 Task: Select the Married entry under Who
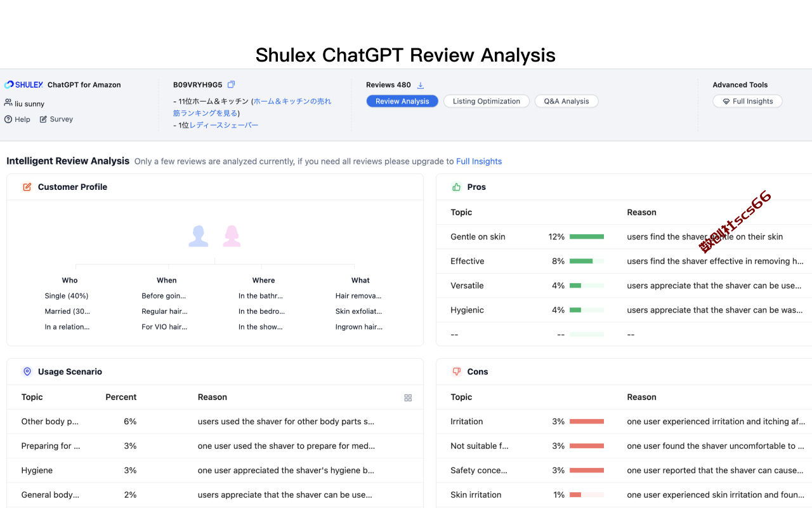pyautogui.click(x=67, y=311)
